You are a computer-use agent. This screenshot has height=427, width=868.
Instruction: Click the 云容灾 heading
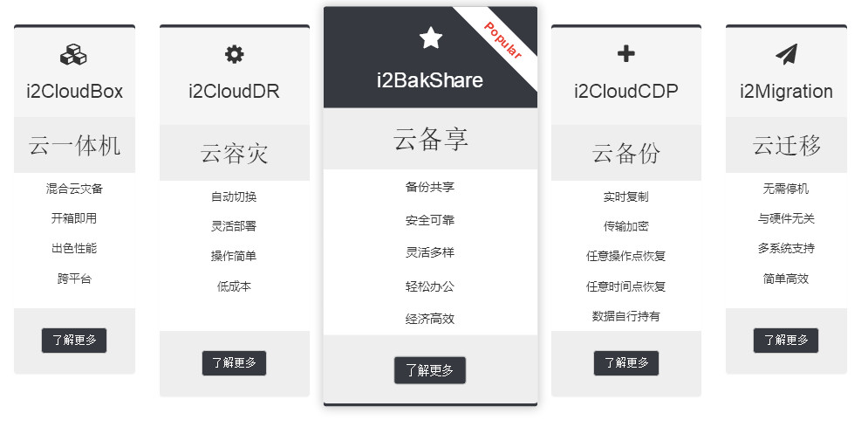234,154
